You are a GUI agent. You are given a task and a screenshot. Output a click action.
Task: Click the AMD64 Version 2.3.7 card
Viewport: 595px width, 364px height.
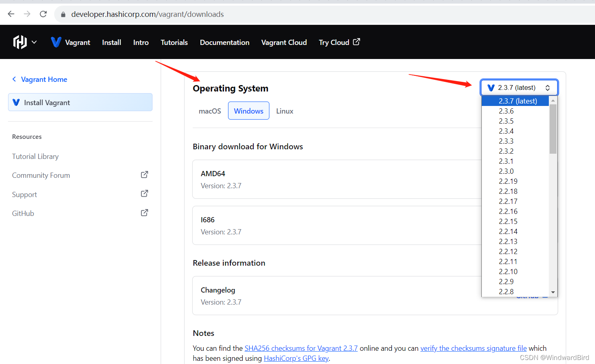pyautogui.click(x=337, y=179)
